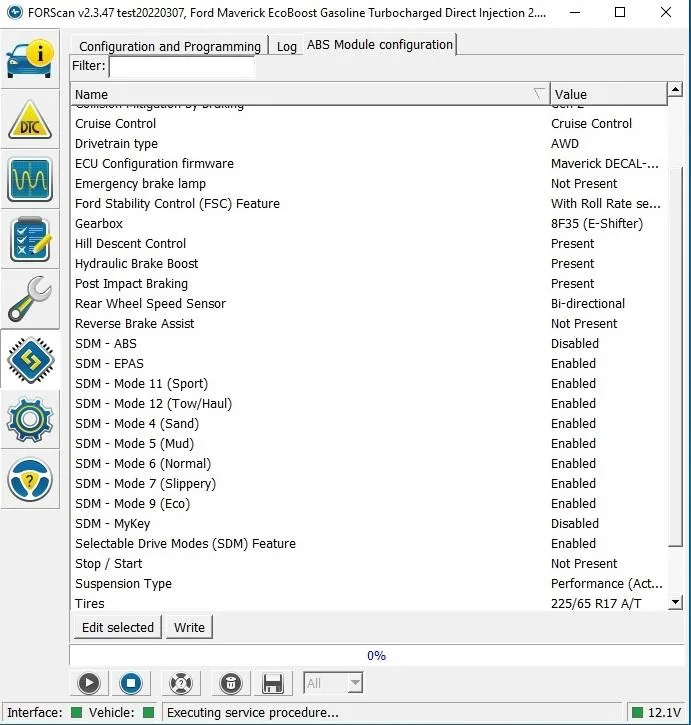This screenshot has width=691, height=725.
Task: Open the gear settings section
Action: click(30, 420)
